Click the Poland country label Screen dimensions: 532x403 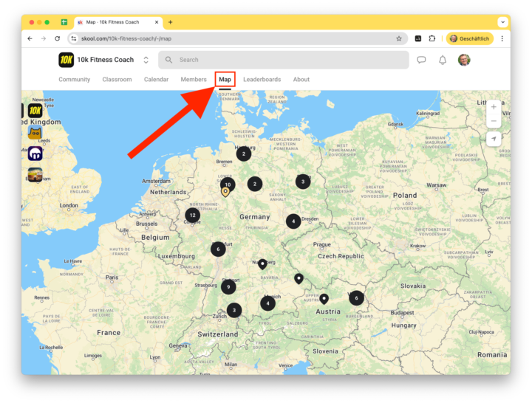point(405,196)
